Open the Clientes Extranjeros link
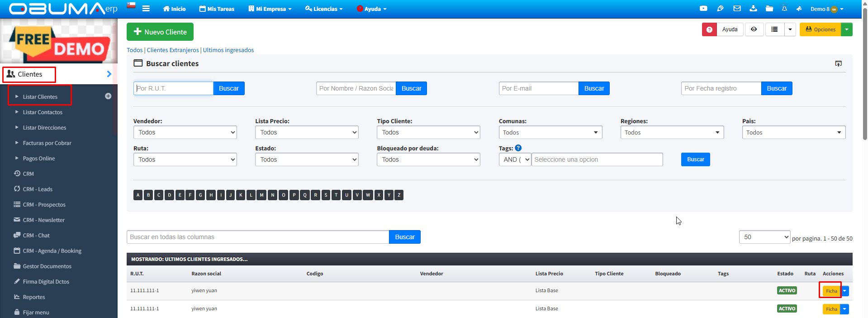This screenshot has height=318, width=868. click(x=172, y=50)
